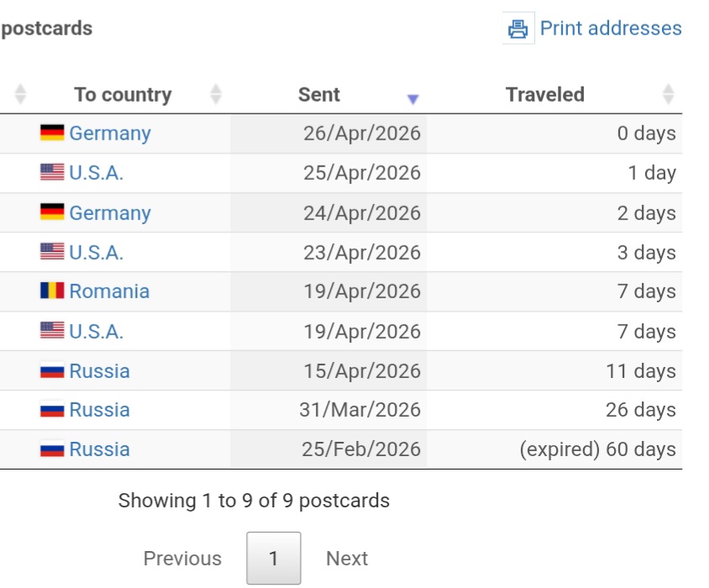Click the Russia flag sent 15/Apr/2026
The width and height of the screenshot is (709, 588).
pyautogui.click(x=52, y=370)
